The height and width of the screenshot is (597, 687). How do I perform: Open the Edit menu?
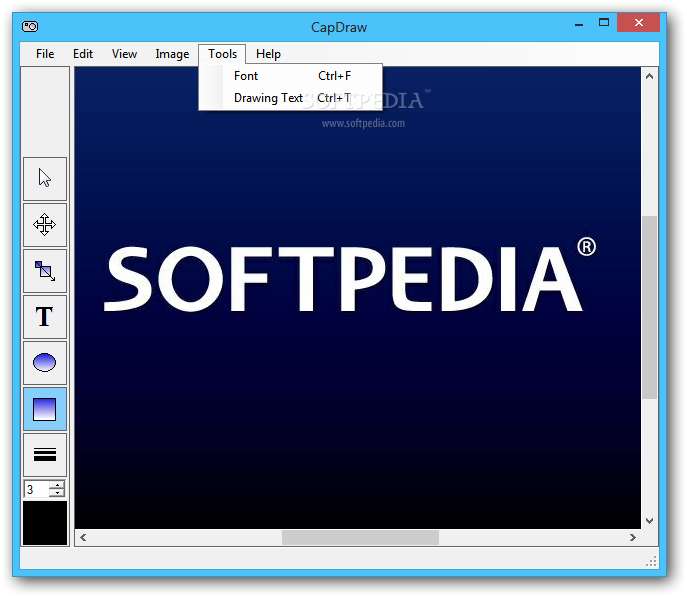(83, 54)
